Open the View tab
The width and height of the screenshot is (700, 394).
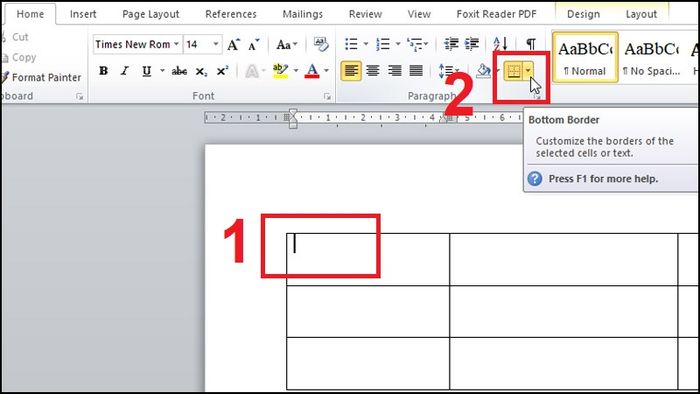[419, 14]
